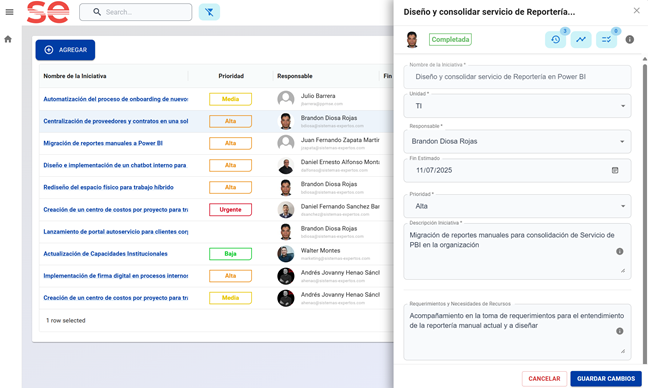The image size is (648, 388).
Task: Click Daniel Fernando Sanchez's avatar
Action: (286, 209)
